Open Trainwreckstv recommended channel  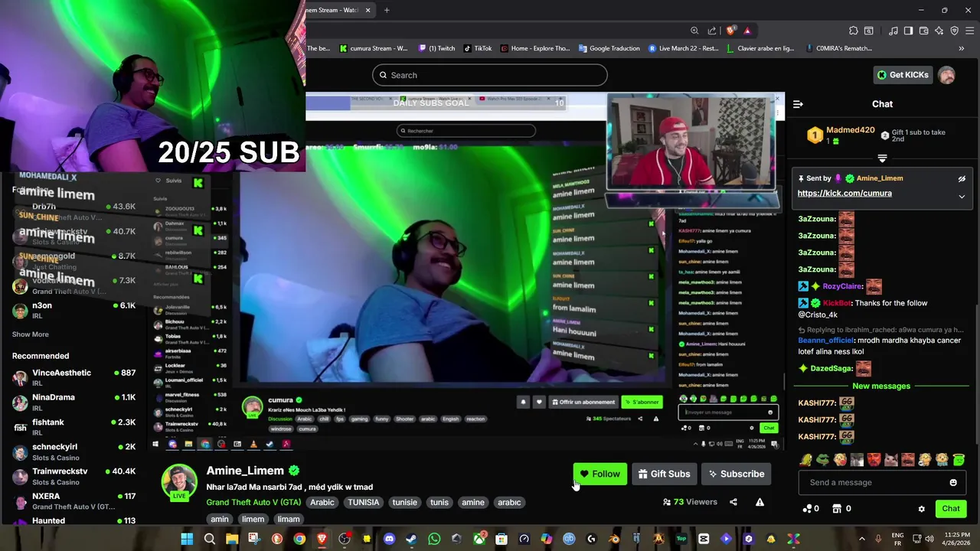pyautogui.click(x=74, y=476)
